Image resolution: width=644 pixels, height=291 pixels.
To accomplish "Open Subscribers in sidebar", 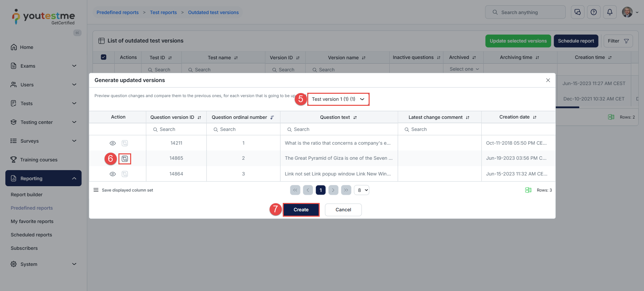I will pos(24,248).
